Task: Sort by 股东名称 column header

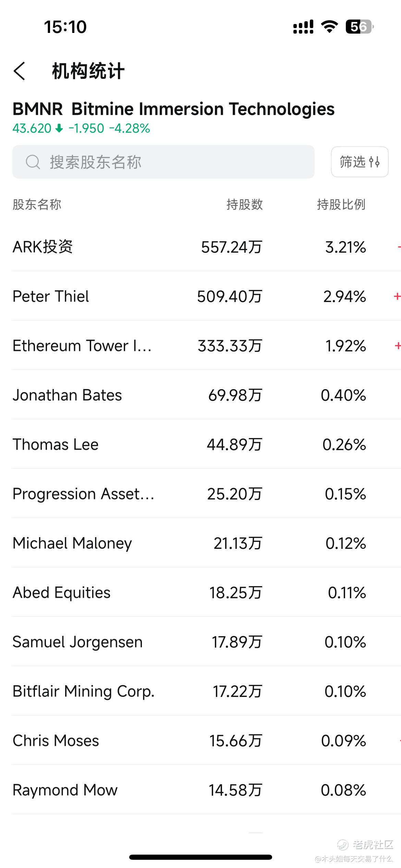Action: (37, 205)
